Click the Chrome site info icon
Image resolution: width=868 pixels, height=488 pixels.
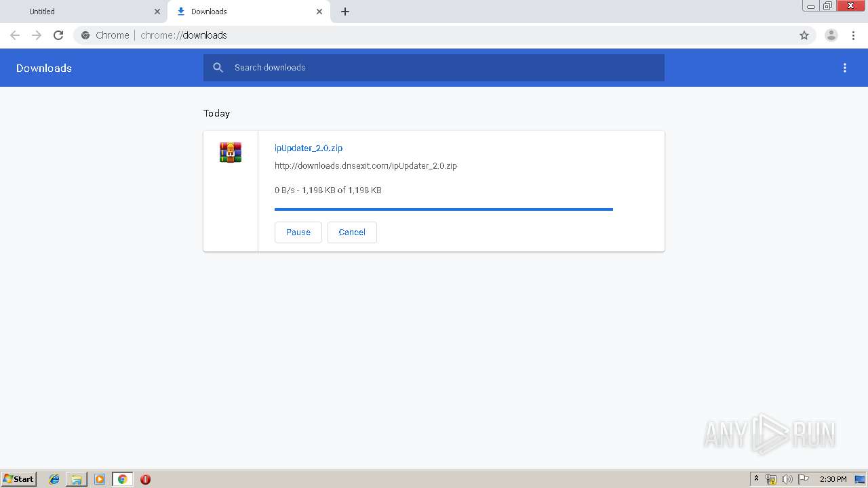[x=85, y=35]
